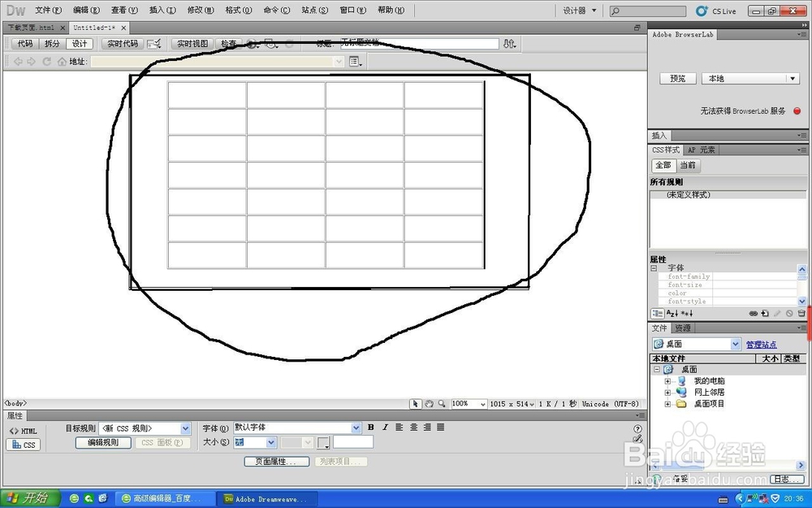Open the 设计器 workspace switcher
The height and width of the screenshot is (508, 812).
coord(580,11)
